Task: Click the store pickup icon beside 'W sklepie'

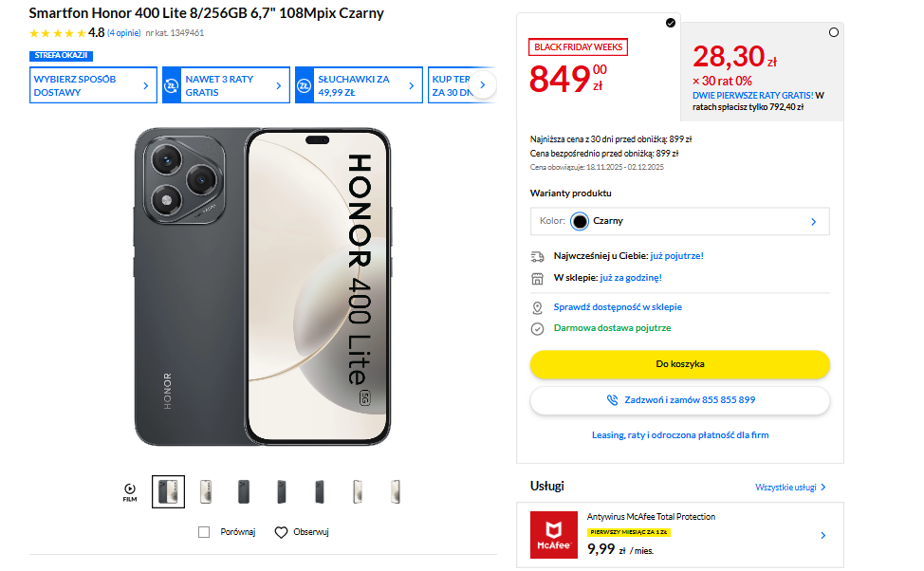Action: (538, 279)
